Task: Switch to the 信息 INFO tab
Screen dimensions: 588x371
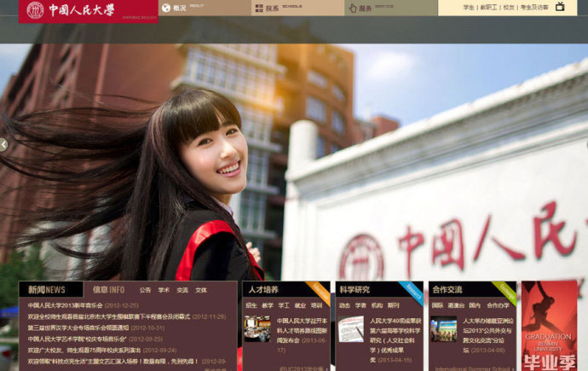Action: 108,290
